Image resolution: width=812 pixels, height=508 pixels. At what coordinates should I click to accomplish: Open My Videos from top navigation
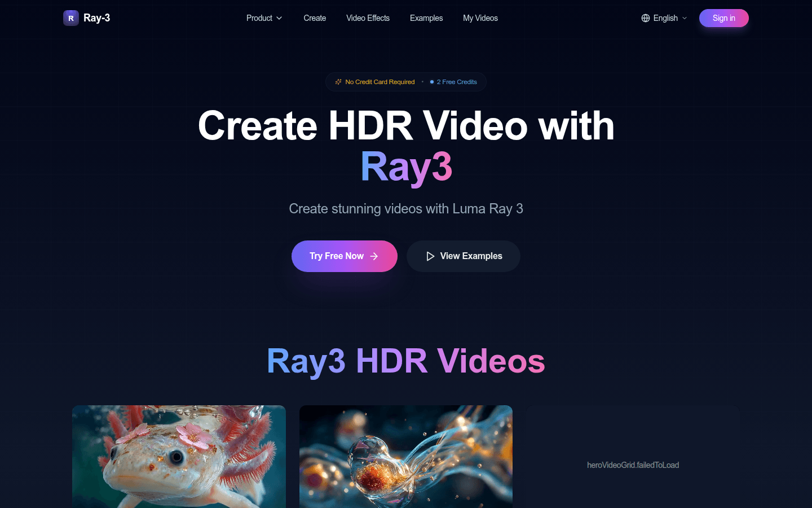(480, 18)
